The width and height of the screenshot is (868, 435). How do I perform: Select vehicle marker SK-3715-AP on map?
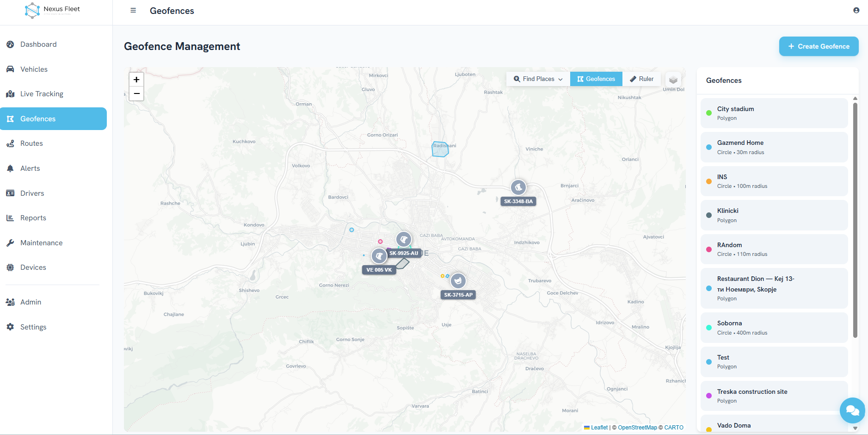[458, 280]
